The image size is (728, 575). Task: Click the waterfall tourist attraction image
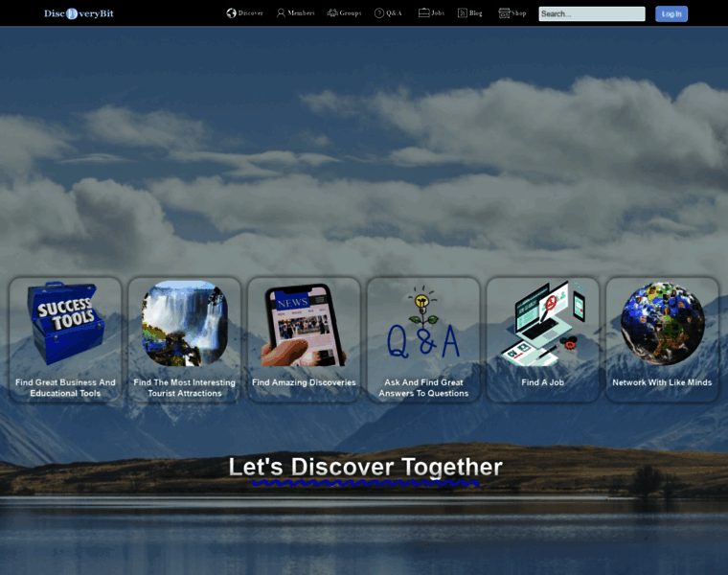(x=185, y=323)
